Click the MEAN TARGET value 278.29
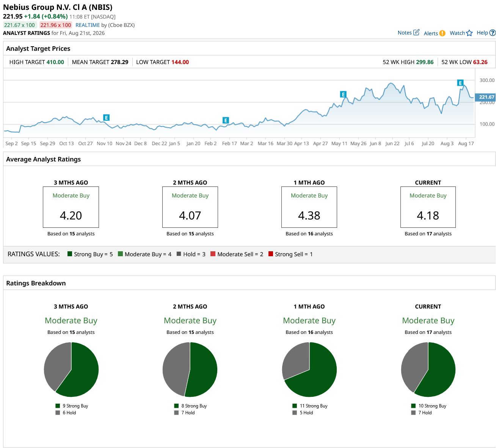The width and height of the screenshot is (496, 448). coord(119,62)
